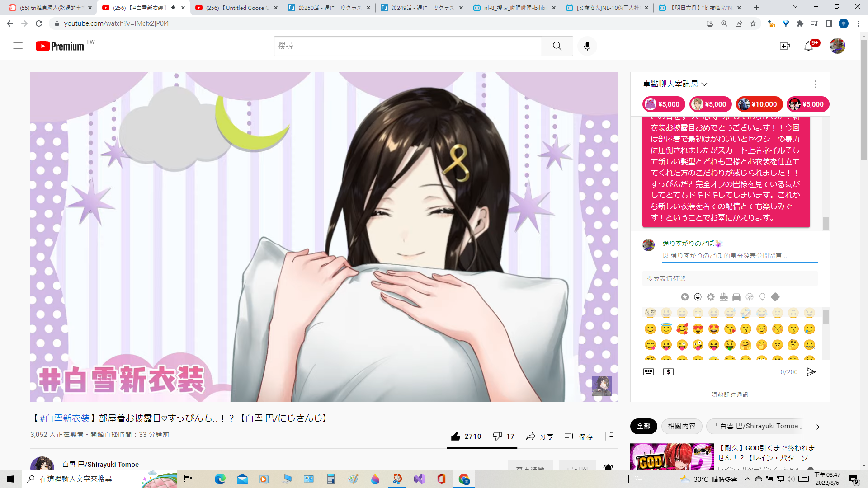Click the chat messages scrollbar thumb

click(x=826, y=224)
